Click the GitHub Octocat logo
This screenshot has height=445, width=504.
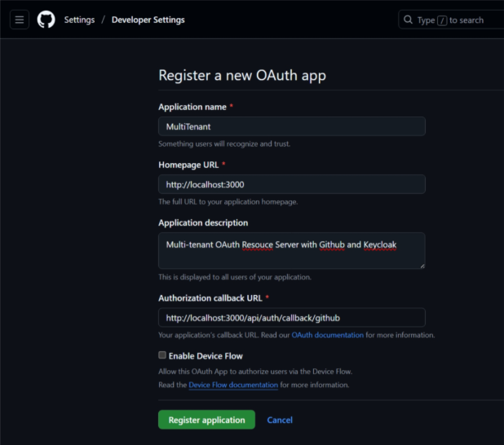pyautogui.click(x=46, y=20)
